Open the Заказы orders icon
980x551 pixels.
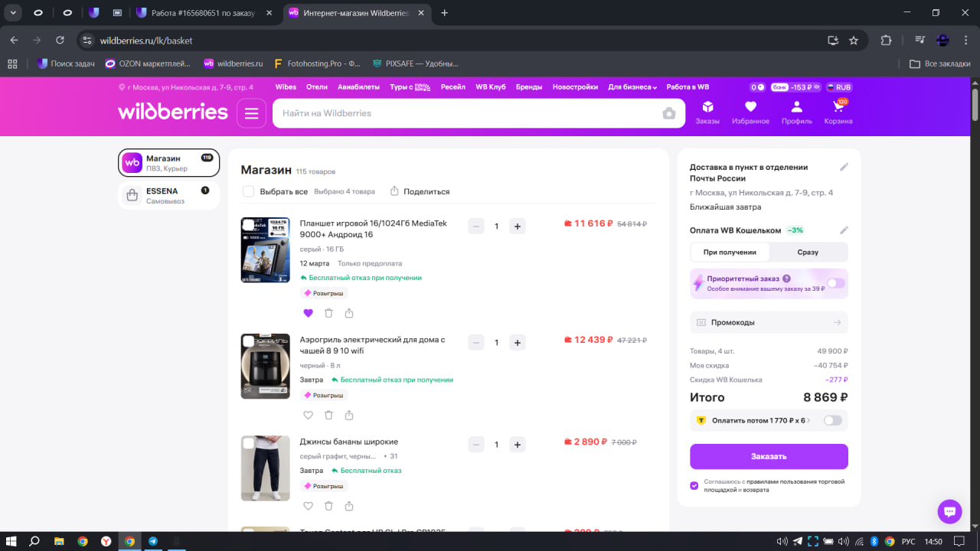[x=707, y=112]
